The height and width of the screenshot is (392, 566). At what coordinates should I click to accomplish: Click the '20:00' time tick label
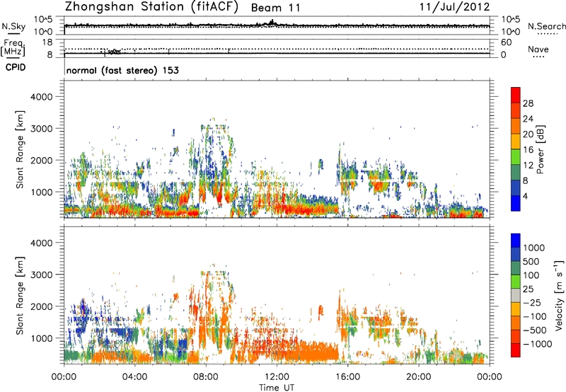[419, 377]
